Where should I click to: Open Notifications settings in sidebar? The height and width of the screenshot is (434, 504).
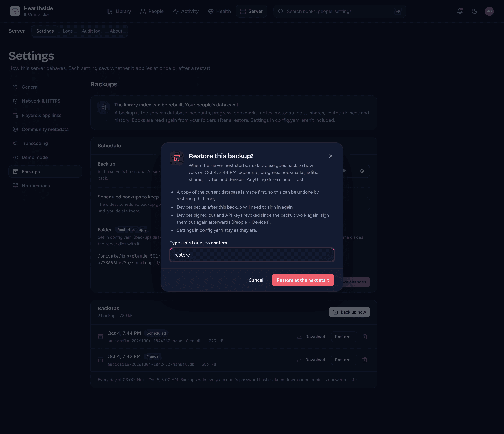[45, 186]
